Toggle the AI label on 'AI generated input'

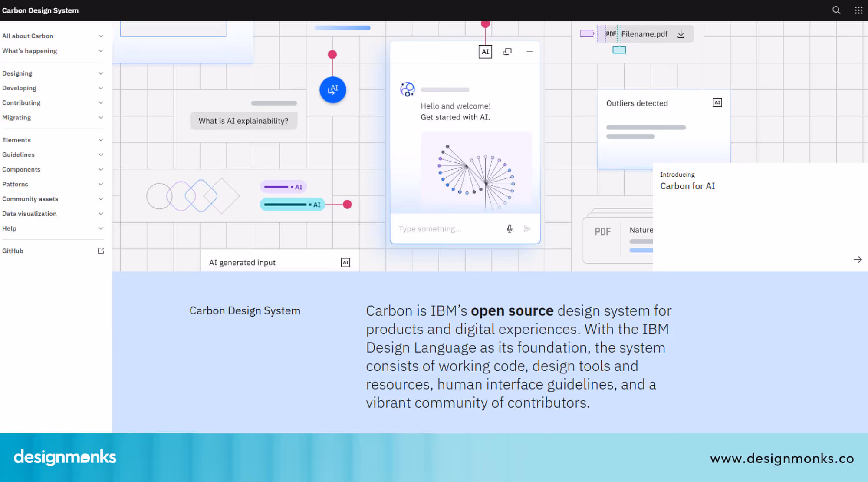point(345,262)
